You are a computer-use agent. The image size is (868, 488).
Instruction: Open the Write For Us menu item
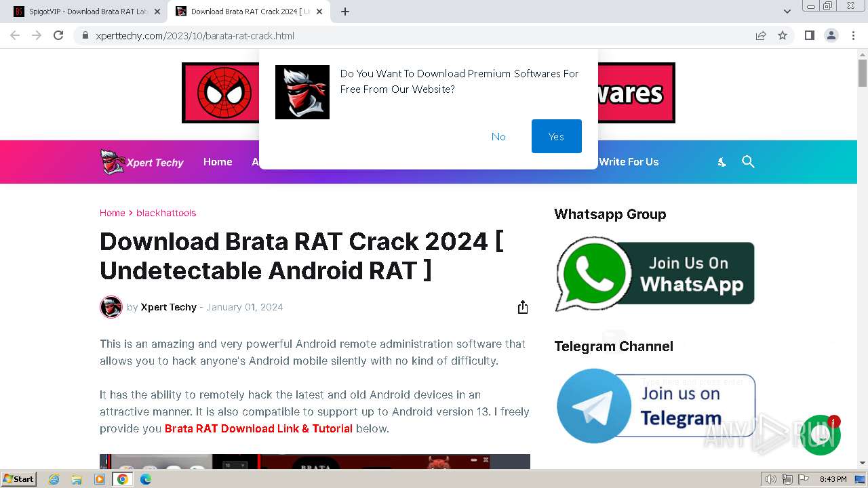coord(629,162)
